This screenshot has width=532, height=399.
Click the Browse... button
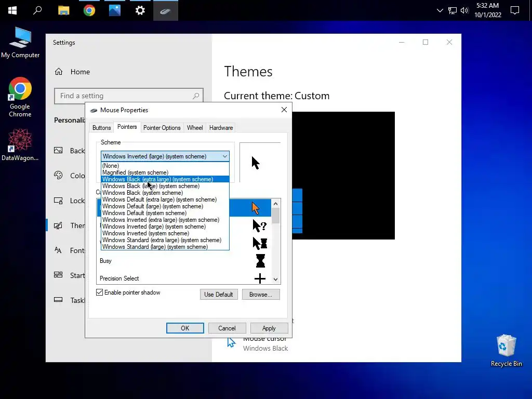[x=261, y=295]
